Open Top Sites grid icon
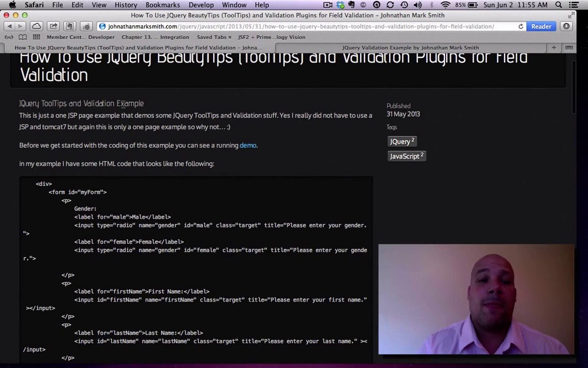 36,37
